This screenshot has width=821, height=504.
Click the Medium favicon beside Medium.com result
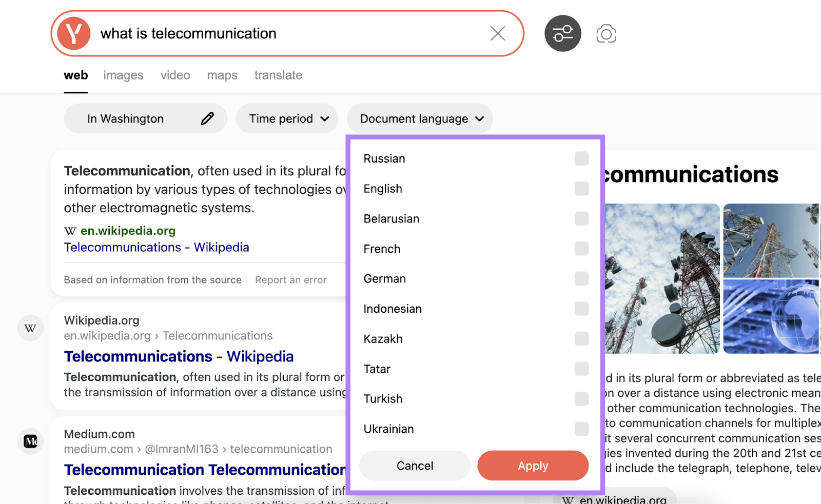30,441
